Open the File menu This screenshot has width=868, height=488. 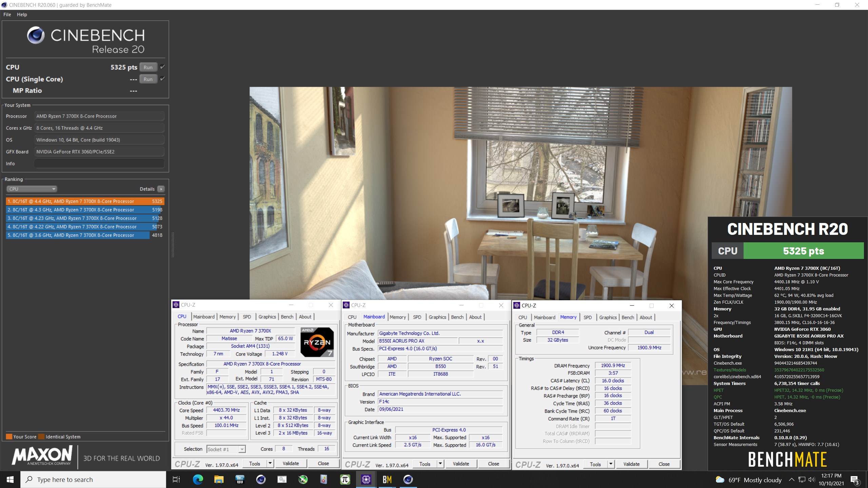[x=7, y=14]
